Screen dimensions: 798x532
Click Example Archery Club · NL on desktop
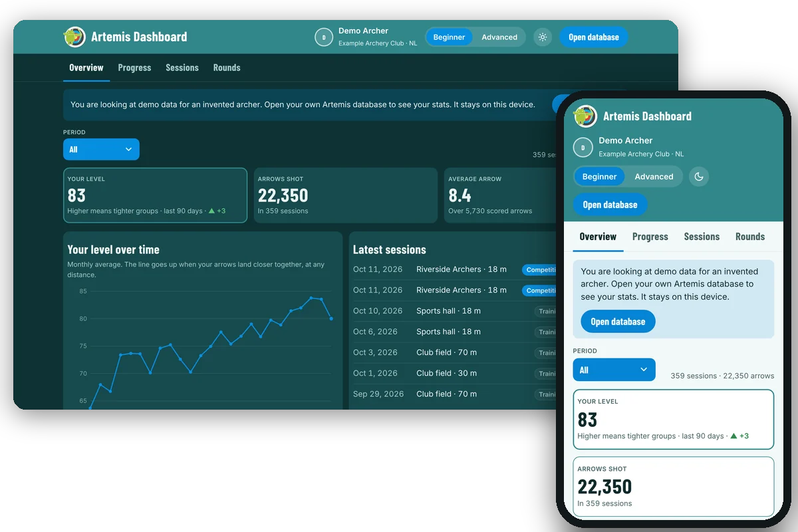point(378,43)
